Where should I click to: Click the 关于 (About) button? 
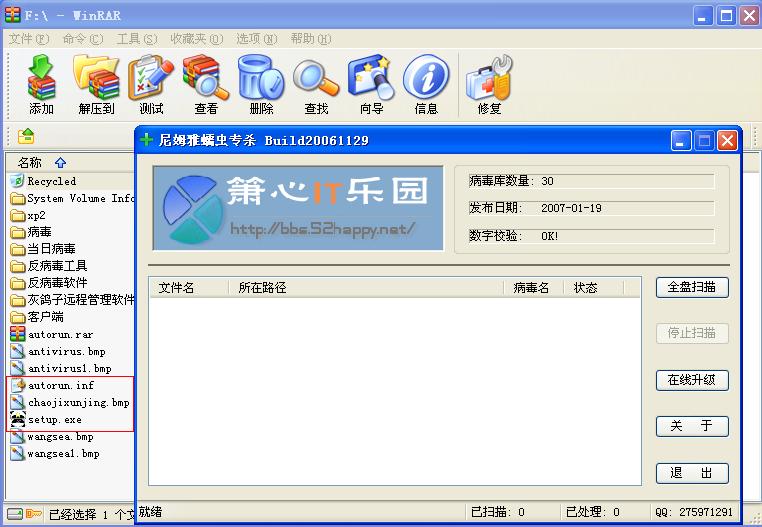(692, 426)
